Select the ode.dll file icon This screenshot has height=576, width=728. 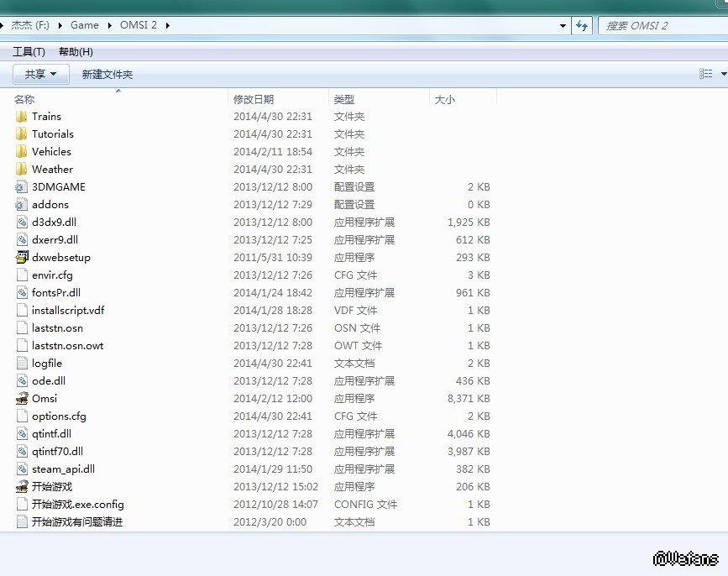click(x=22, y=381)
